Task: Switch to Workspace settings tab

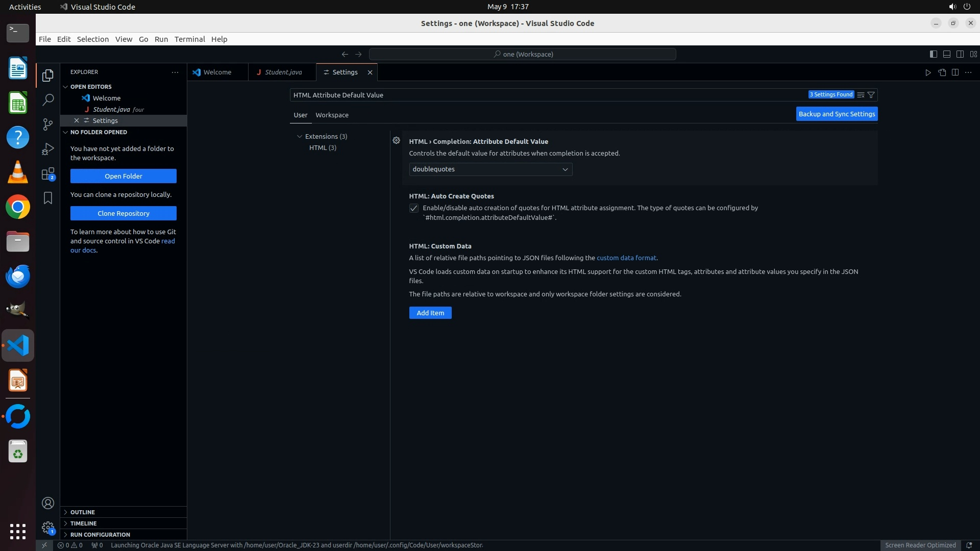Action: (x=332, y=115)
